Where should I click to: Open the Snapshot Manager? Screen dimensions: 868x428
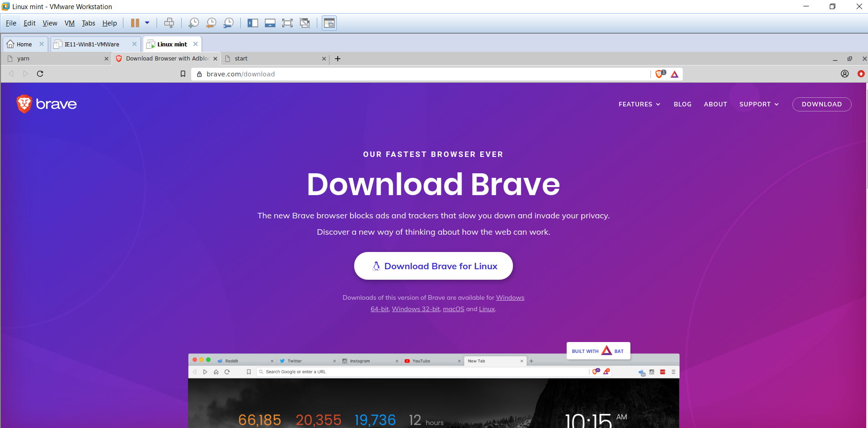pyautogui.click(x=228, y=23)
